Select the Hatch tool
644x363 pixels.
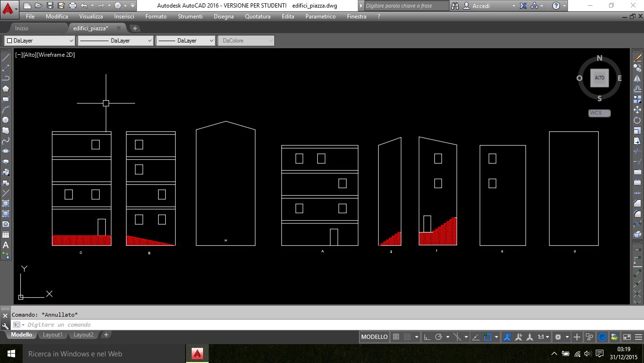coord(6,203)
